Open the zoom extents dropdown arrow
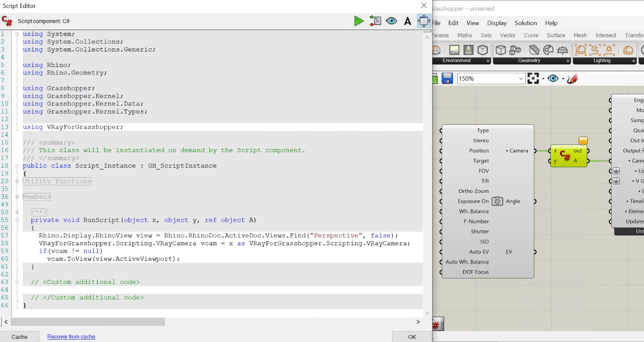The image size is (644, 342). click(x=543, y=79)
